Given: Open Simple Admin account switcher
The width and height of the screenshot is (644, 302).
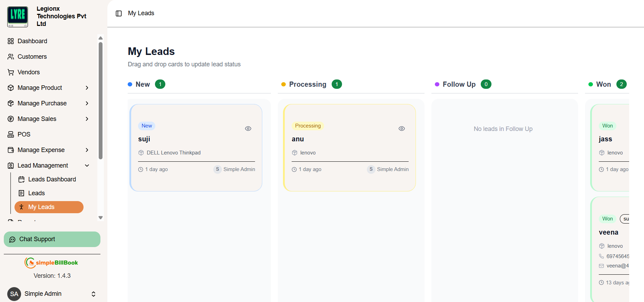Looking at the screenshot, I should pyautogui.click(x=52, y=294).
